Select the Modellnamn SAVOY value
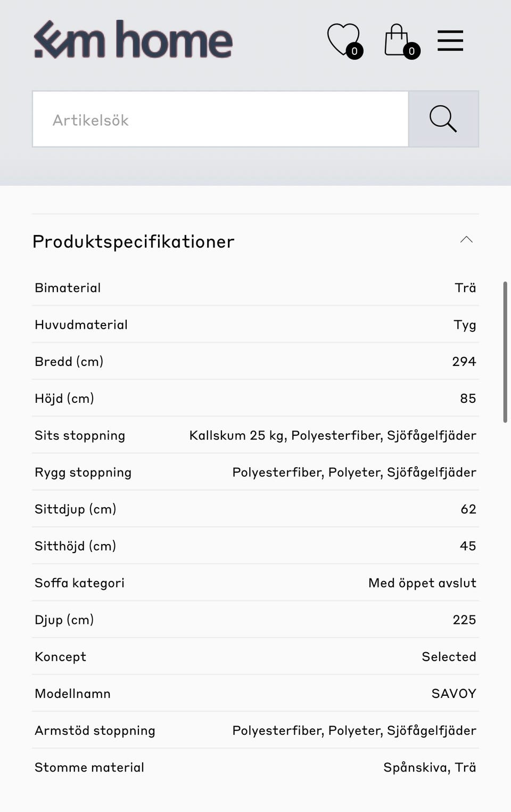 point(454,694)
